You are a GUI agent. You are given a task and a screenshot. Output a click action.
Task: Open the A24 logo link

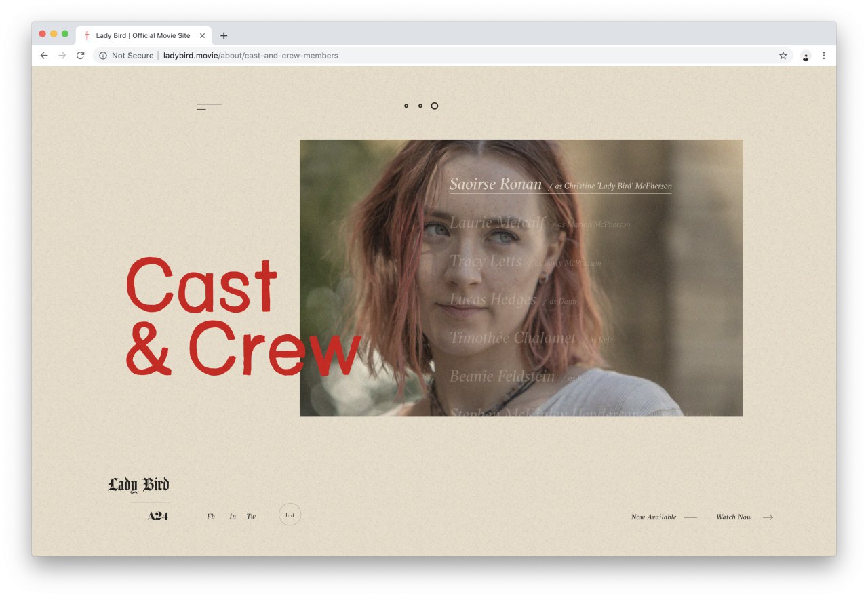click(x=158, y=516)
